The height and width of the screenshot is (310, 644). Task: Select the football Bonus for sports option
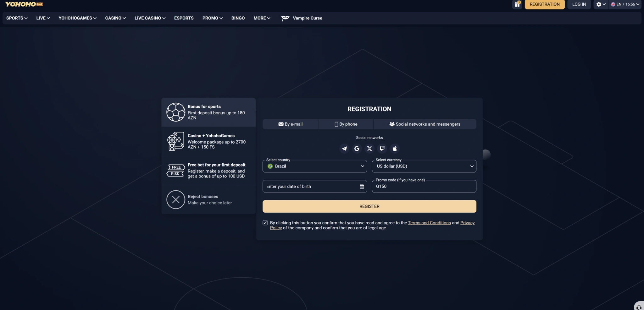208,112
